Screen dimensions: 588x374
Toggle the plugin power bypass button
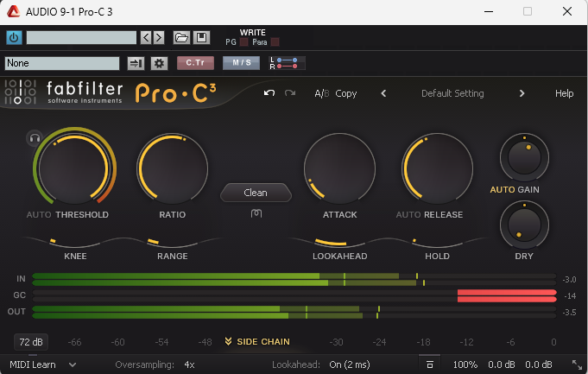coord(14,37)
